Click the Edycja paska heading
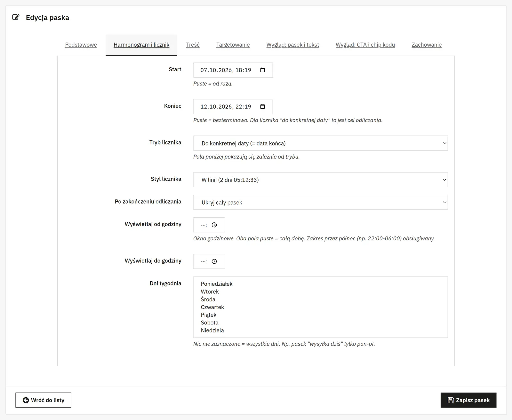This screenshot has width=512, height=420. pyautogui.click(x=47, y=18)
